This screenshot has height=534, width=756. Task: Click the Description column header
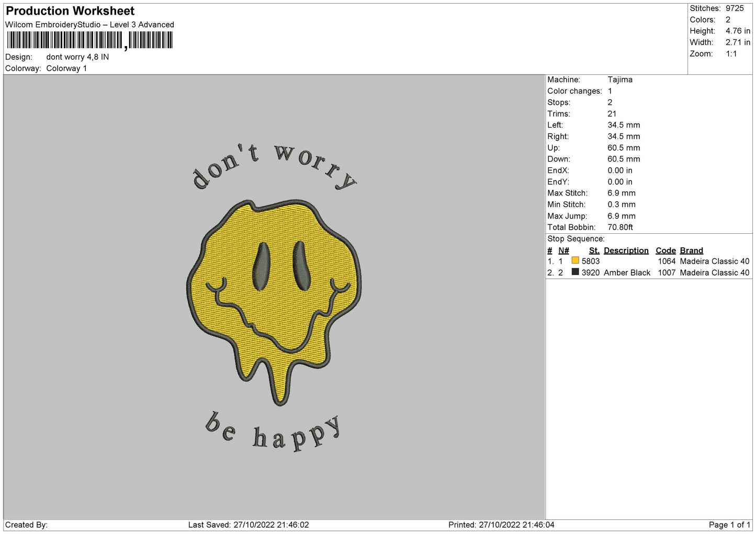[626, 251]
